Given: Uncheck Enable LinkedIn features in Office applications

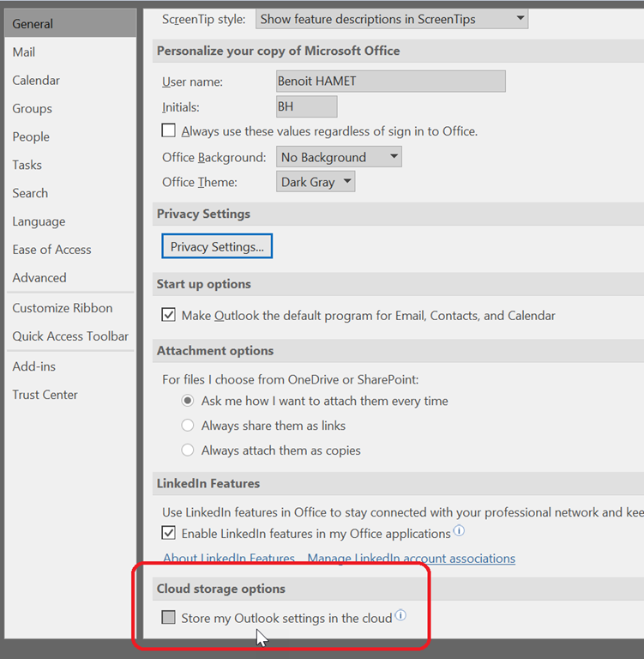Looking at the screenshot, I should tap(169, 533).
